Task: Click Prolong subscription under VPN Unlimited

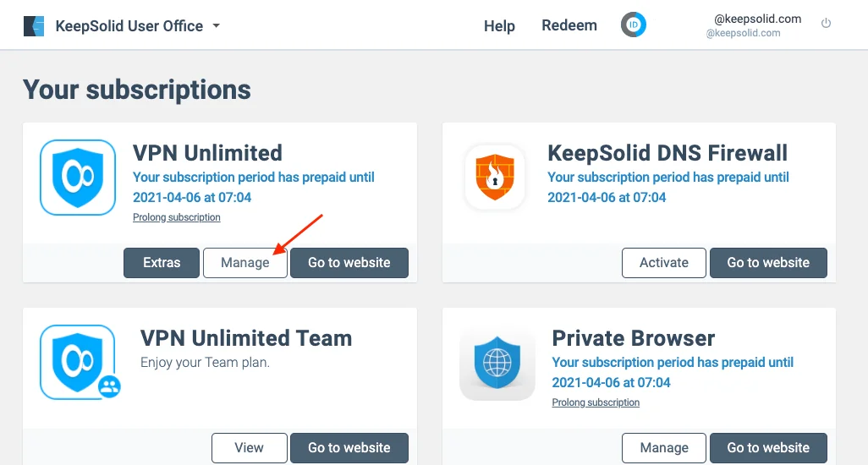Action: [x=177, y=217]
